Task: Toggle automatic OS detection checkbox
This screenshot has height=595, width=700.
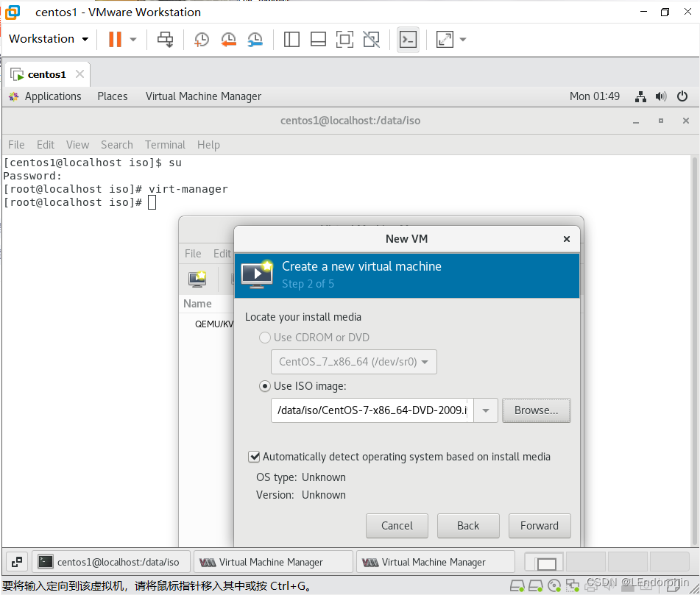Action: (x=255, y=457)
